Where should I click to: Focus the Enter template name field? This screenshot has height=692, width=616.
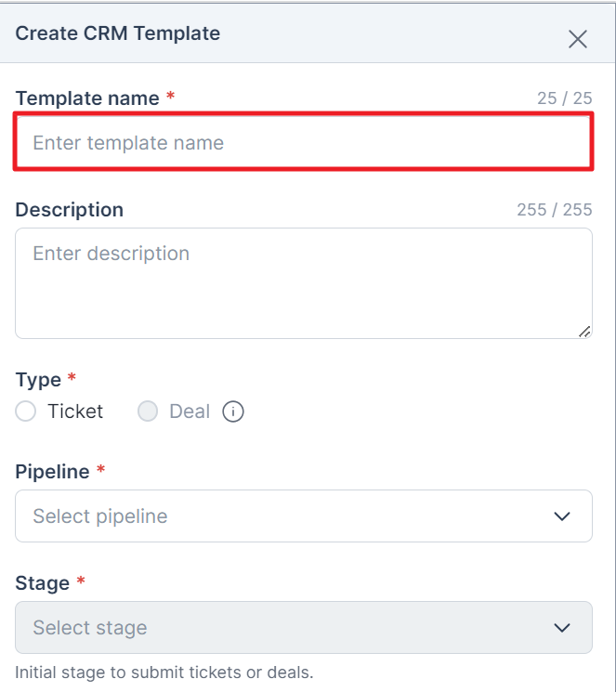pyautogui.click(x=304, y=142)
